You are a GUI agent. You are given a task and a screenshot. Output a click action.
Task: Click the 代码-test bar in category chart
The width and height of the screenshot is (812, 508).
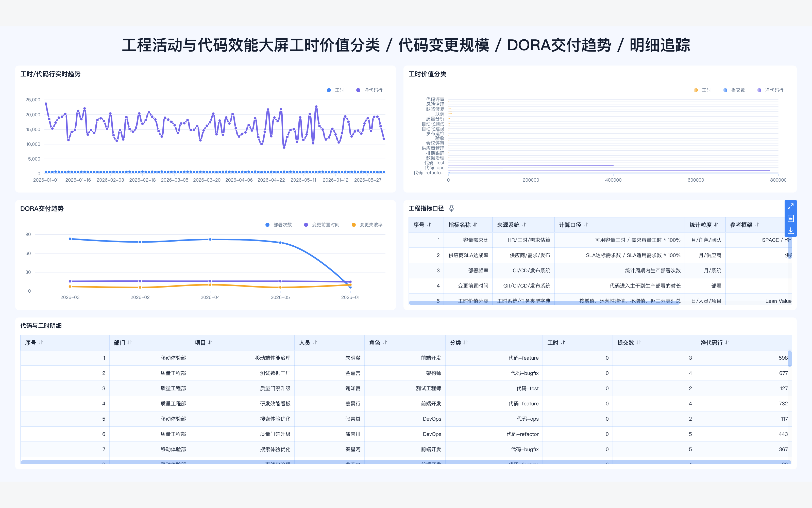coord(495,163)
